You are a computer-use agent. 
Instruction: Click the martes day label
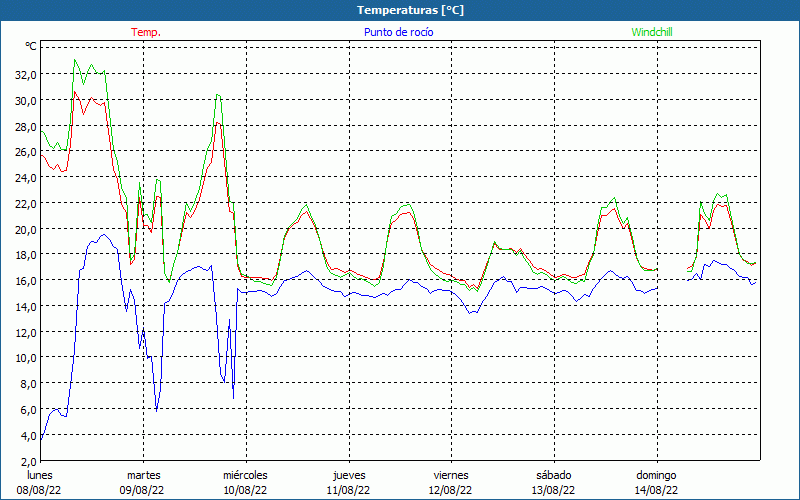pos(143,475)
